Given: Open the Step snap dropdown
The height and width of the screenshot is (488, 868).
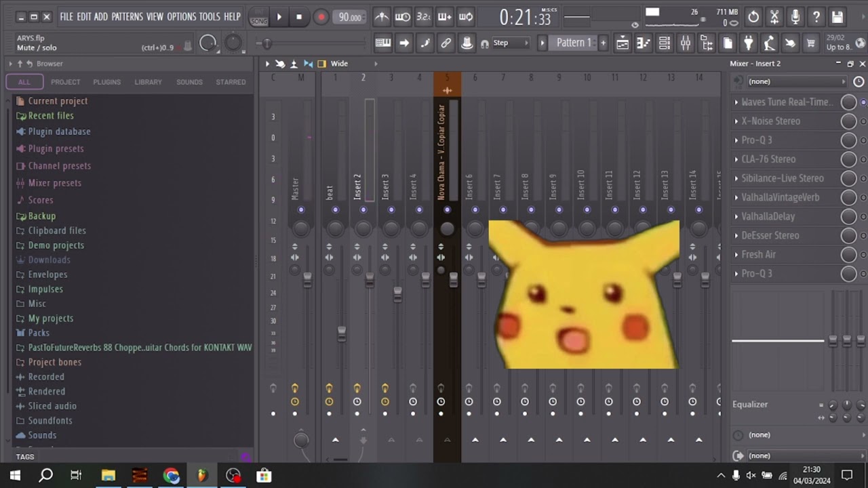Looking at the screenshot, I should tap(511, 43).
